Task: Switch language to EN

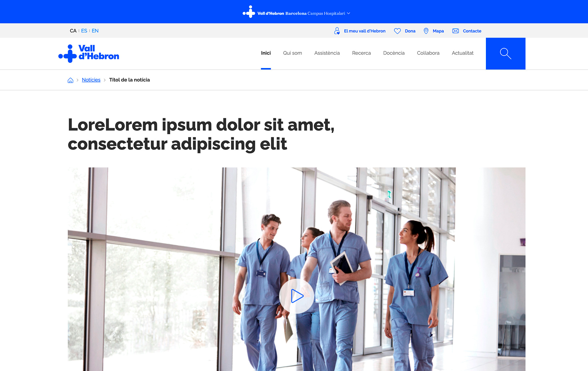Action: (95, 31)
